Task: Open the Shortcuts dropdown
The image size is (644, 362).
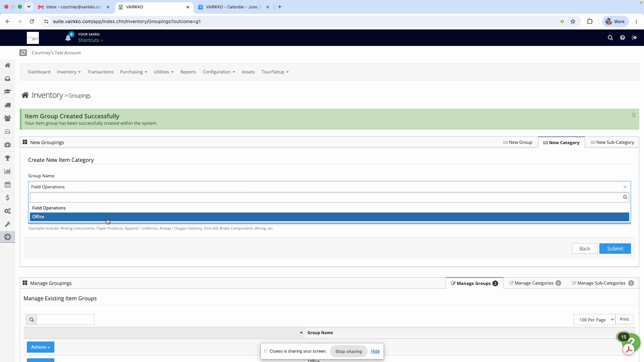Action: (91, 40)
